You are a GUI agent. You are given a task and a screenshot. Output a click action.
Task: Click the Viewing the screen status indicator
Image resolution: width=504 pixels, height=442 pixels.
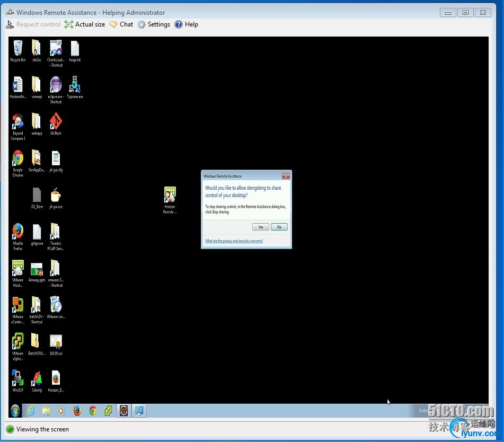tap(38, 429)
